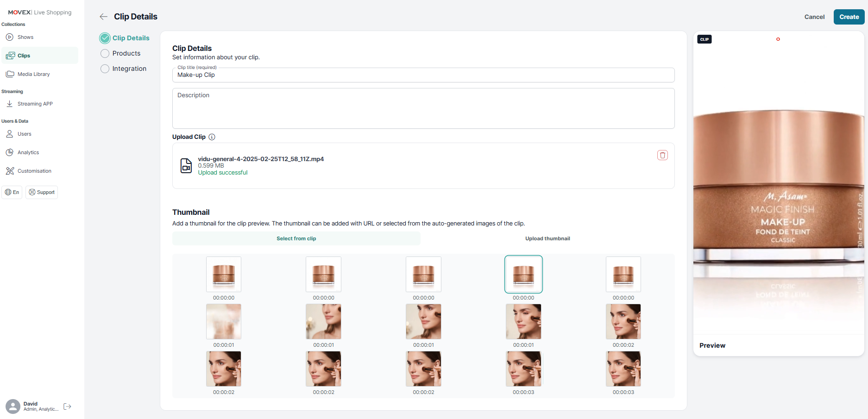Screen dimensions: 868x419
Task: Focus the Clip title input field
Action: (x=423, y=75)
